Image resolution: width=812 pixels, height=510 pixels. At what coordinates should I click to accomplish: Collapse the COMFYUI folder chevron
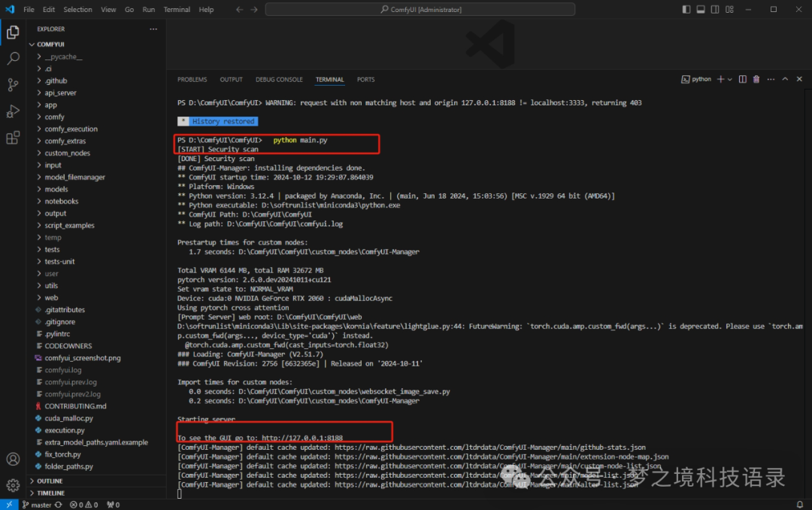(x=32, y=44)
